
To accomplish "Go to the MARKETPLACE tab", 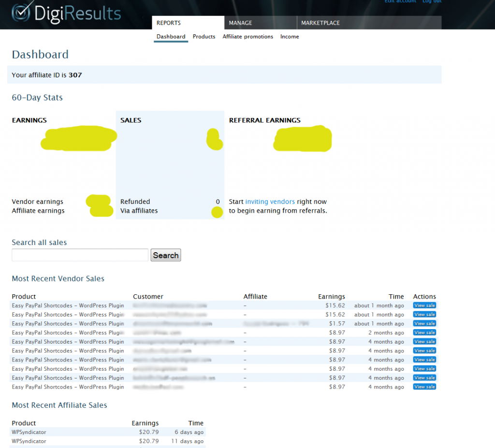I will [369, 23].
